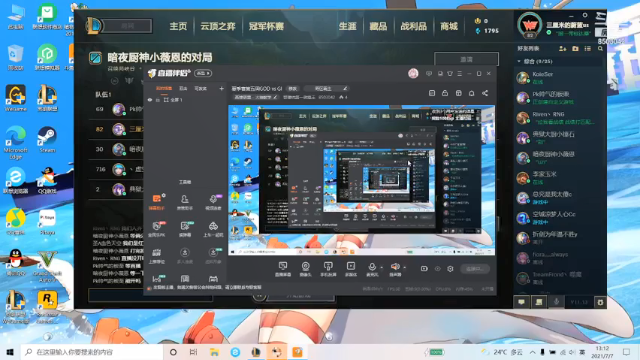Image resolution: width=640 pixels, height=360 pixels.
Task: Open the missions icon below friends list
Action: tap(539, 302)
